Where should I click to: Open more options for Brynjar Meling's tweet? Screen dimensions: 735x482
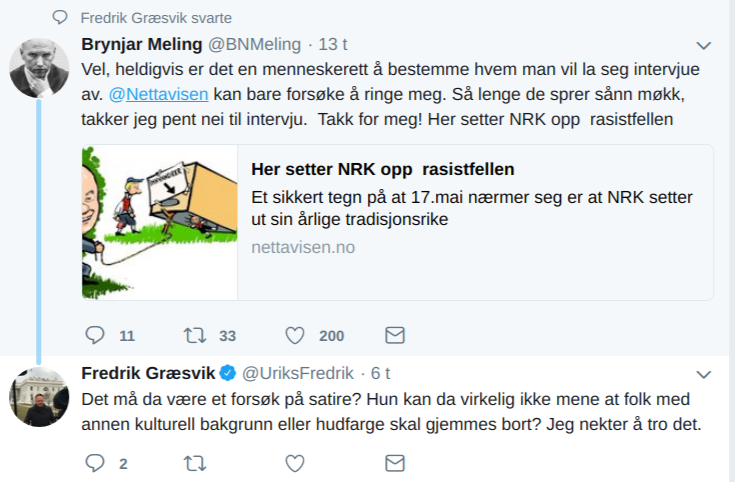(x=703, y=46)
